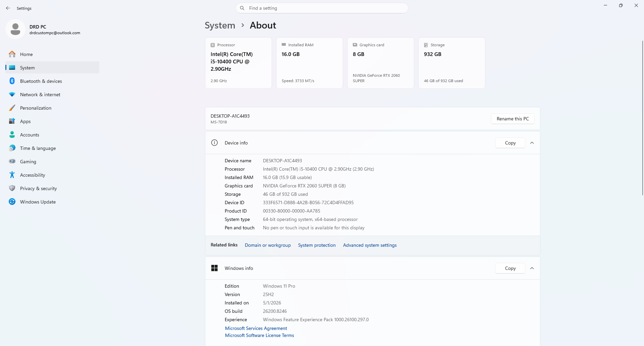Click the Find a setting search box
Screen dimensions: 644x346
point(322,8)
